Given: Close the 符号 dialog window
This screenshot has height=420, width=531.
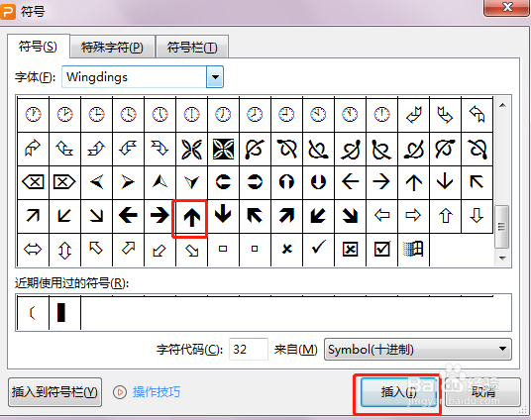Looking at the screenshot, I should (x=506, y=7).
